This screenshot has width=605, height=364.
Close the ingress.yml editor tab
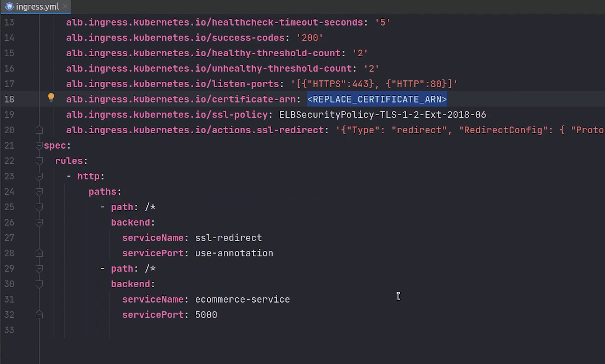click(65, 7)
